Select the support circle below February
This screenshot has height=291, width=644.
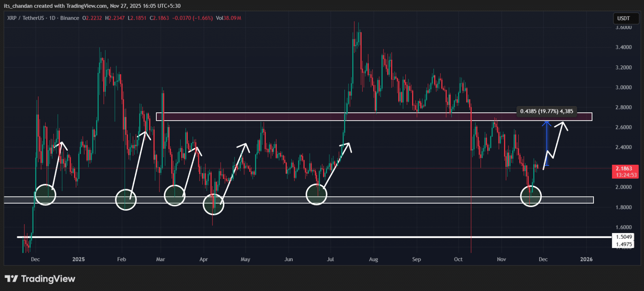pyautogui.click(x=126, y=199)
